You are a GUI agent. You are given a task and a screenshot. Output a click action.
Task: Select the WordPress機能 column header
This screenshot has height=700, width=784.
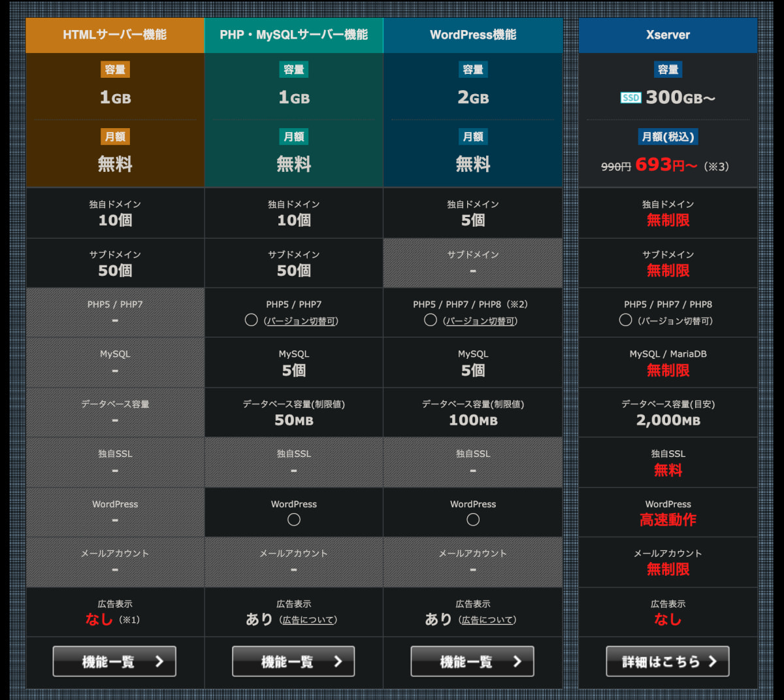point(473,35)
